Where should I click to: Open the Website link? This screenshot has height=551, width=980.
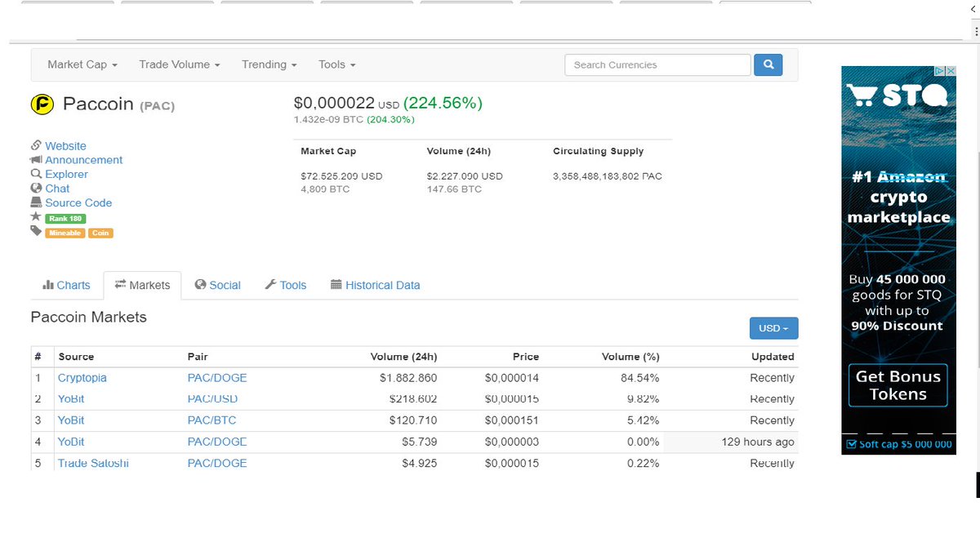(65, 146)
